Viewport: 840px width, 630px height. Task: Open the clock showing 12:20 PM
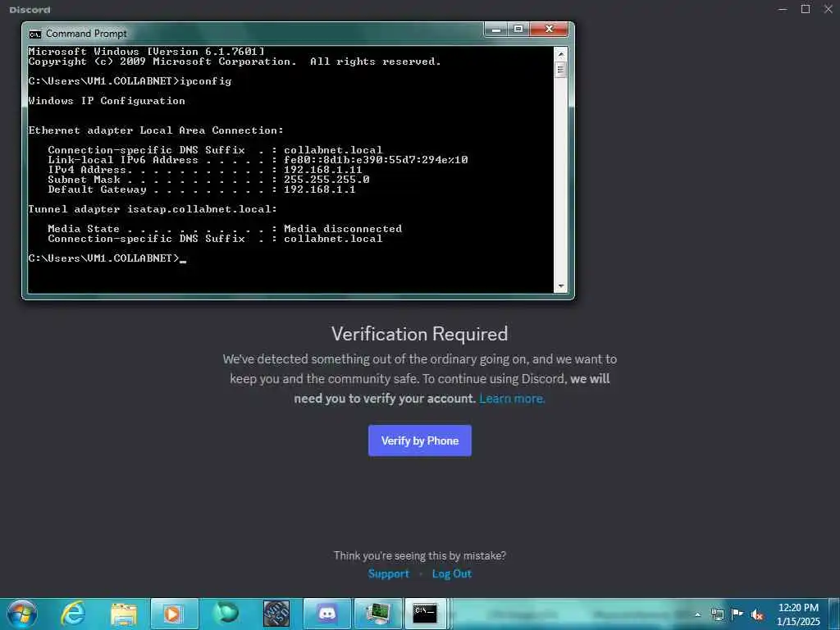[798, 614]
